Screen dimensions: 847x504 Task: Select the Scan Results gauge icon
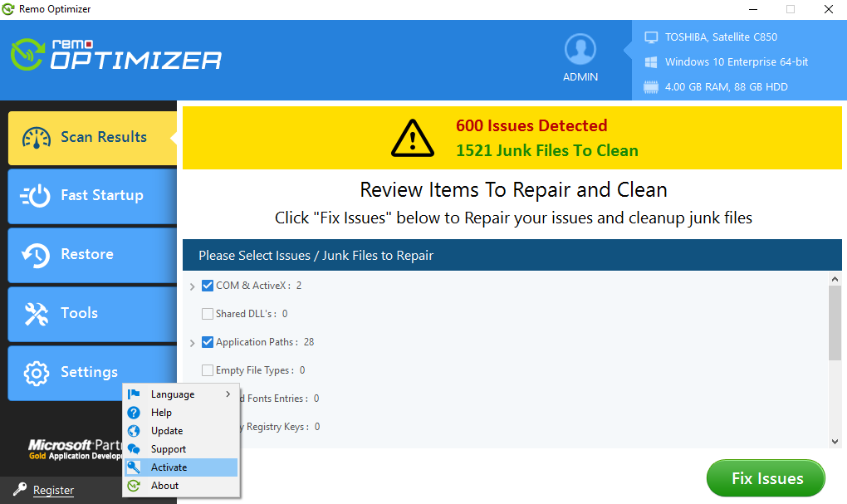click(x=37, y=136)
